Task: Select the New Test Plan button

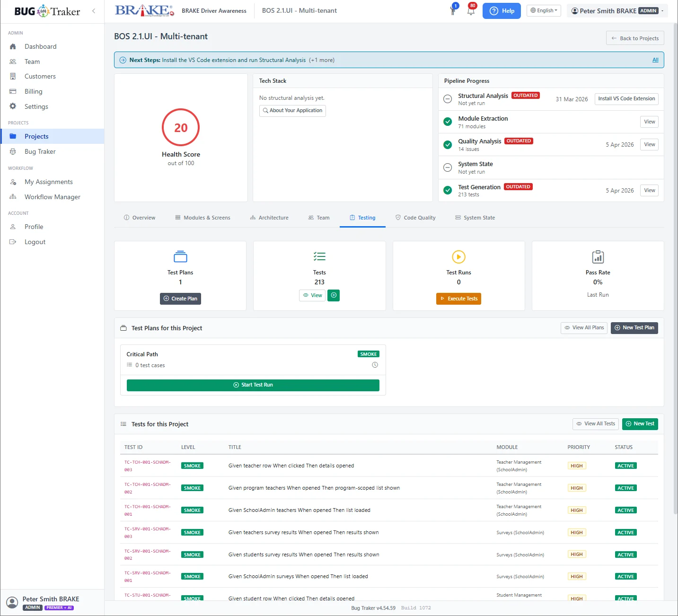Action: point(634,328)
